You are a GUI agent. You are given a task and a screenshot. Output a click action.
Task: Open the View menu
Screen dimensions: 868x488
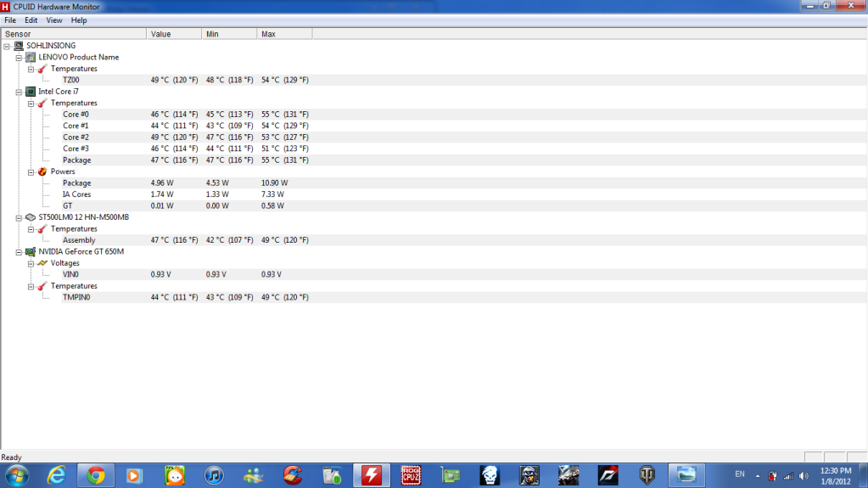(x=54, y=20)
